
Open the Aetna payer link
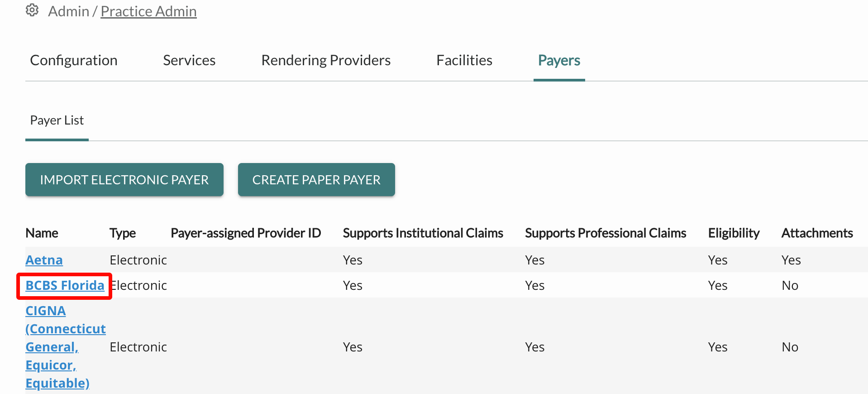tap(44, 260)
